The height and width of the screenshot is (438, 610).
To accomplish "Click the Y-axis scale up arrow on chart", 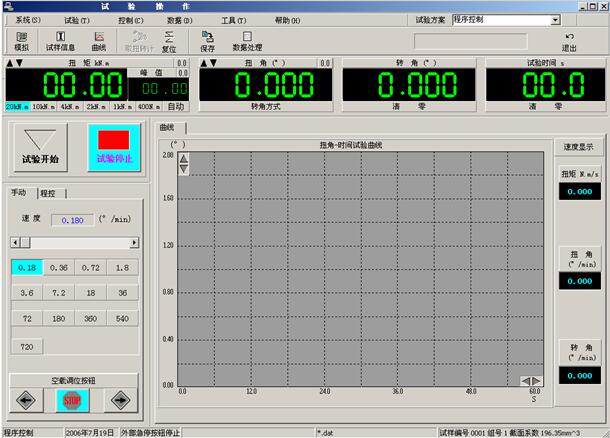I will point(183,158).
